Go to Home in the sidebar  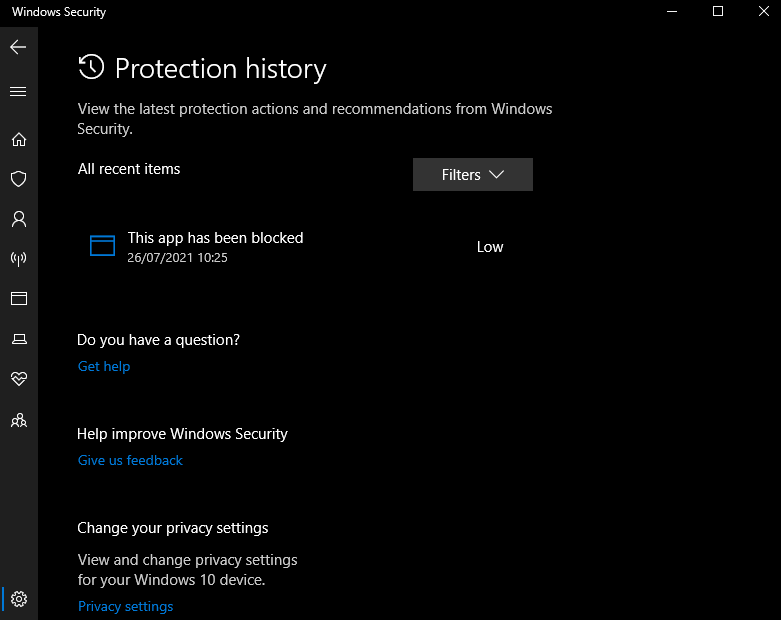[x=18, y=139]
